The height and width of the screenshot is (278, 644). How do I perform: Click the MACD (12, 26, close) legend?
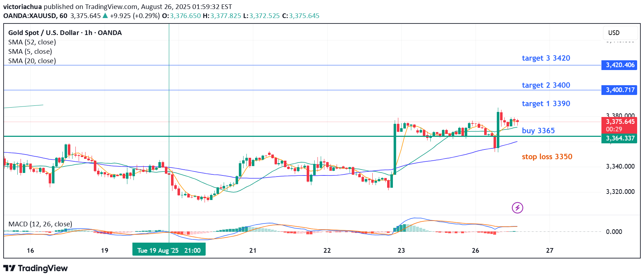point(40,224)
